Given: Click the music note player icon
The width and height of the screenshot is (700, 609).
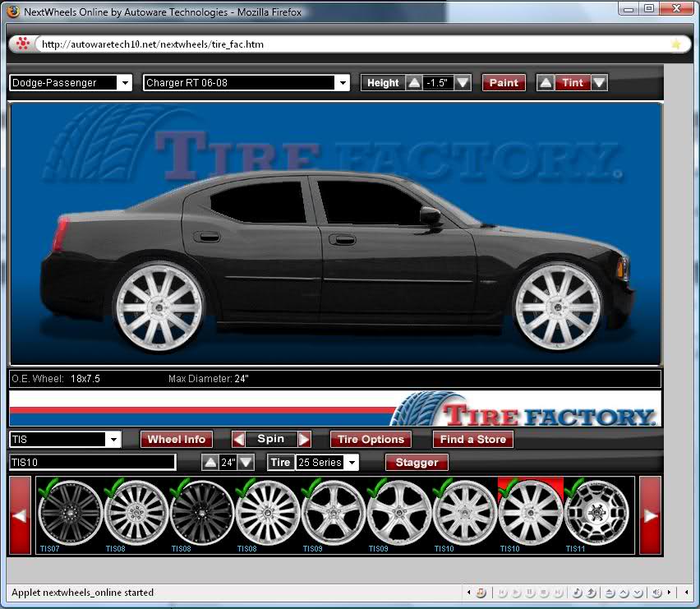Looking at the screenshot, I should (481, 593).
